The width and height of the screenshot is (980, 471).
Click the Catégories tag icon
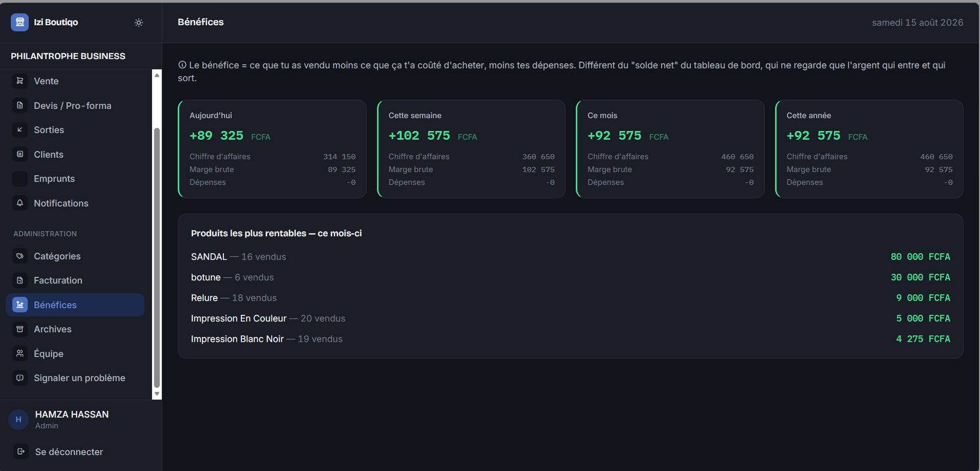coord(20,256)
